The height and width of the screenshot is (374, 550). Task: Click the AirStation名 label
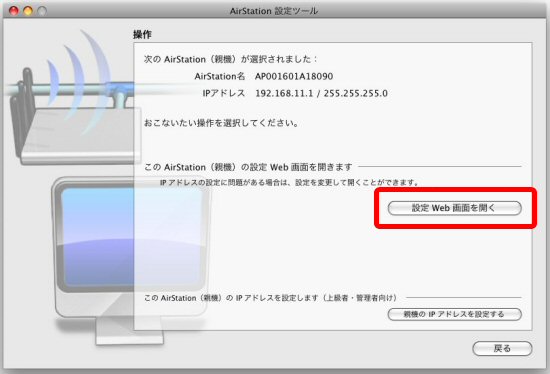coord(220,76)
